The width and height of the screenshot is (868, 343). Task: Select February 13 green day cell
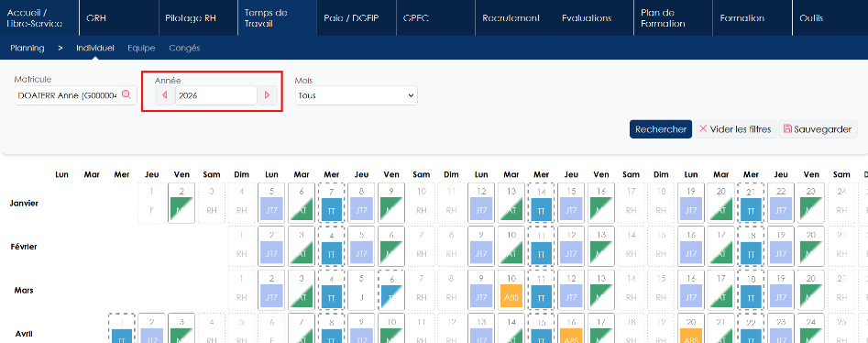point(600,246)
